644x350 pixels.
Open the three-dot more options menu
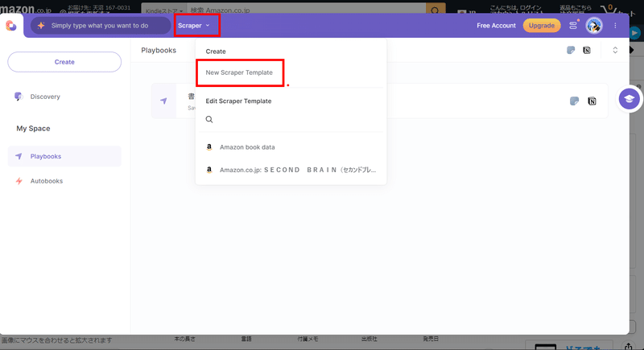[615, 26]
